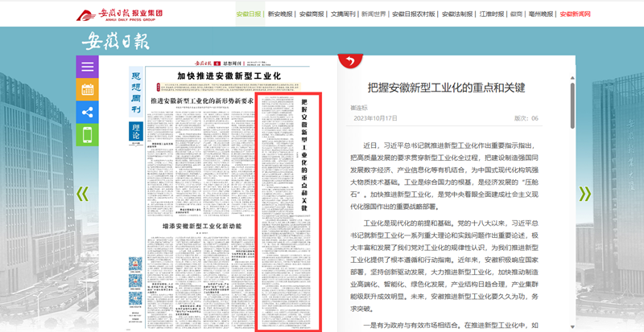Open the 安徽商报 navigation link
Viewport: 644px width, 332px height.
312,14
